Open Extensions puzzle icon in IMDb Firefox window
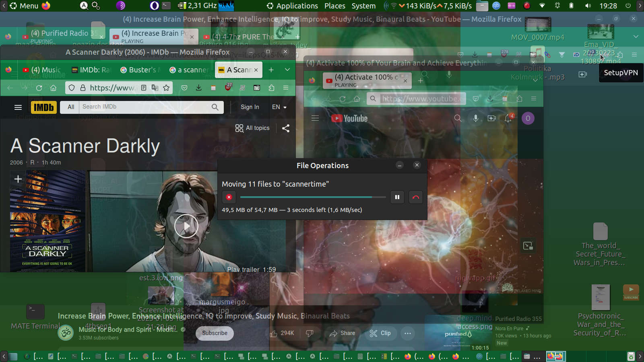This screenshot has width=644, height=362. pos(271,88)
